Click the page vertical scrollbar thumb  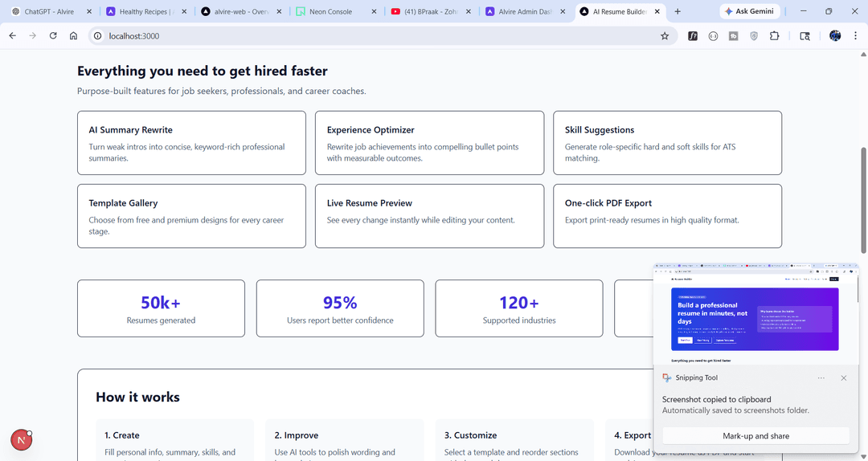coord(863,199)
